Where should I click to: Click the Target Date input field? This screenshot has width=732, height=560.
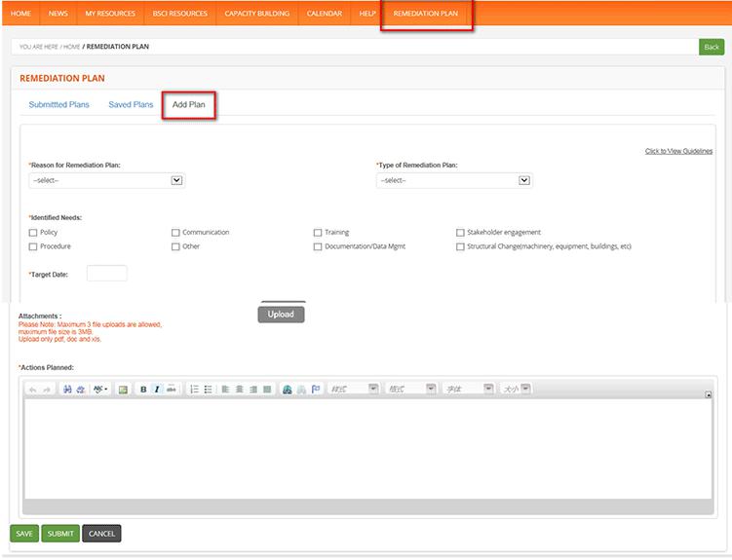pos(106,274)
